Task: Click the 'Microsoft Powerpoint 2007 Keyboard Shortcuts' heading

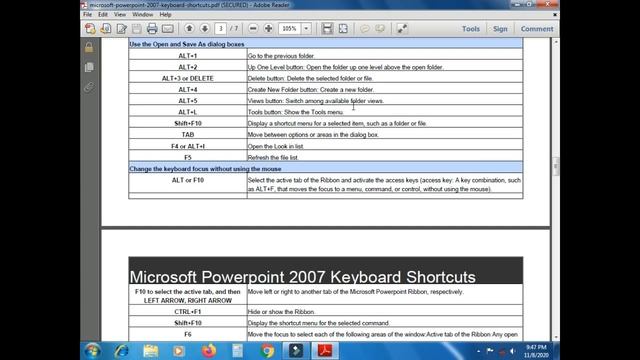Action: (x=302, y=277)
